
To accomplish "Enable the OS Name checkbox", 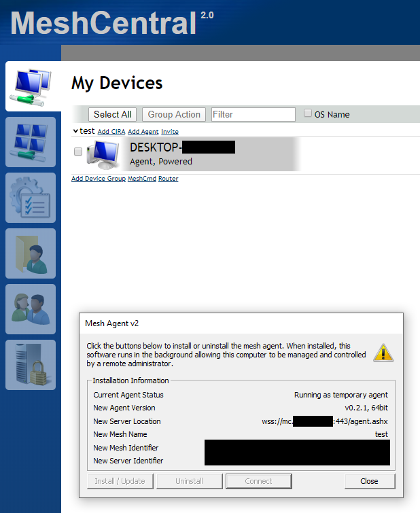I will (308, 113).
